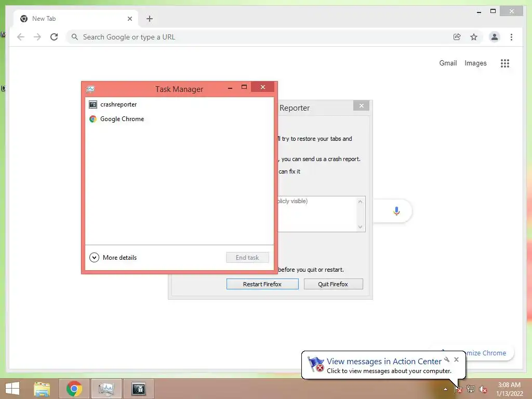Open the Images link
Image resolution: width=532 pixels, height=399 pixels.
tap(475, 63)
